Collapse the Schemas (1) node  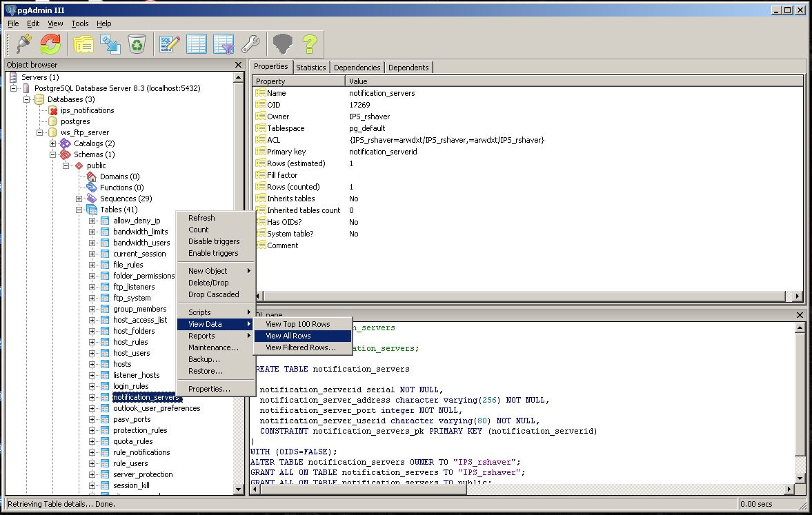coord(53,154)
